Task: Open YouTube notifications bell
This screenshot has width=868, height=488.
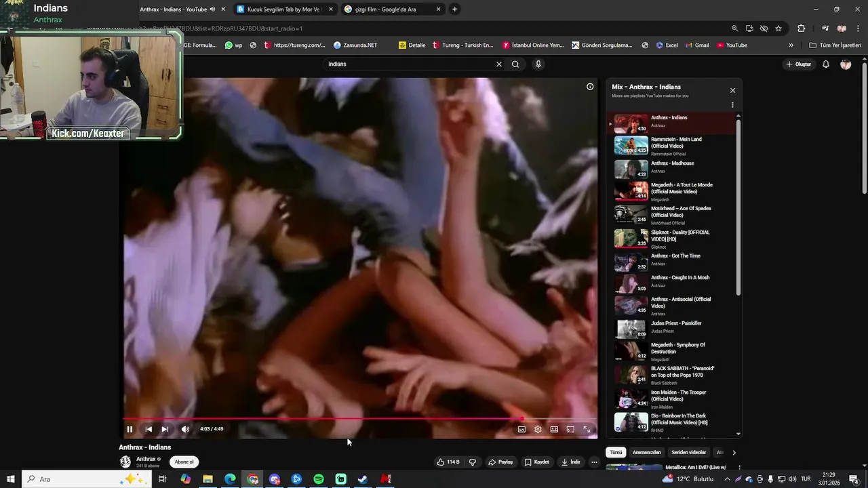Action: pyautogui.click(x=826, y=64)
